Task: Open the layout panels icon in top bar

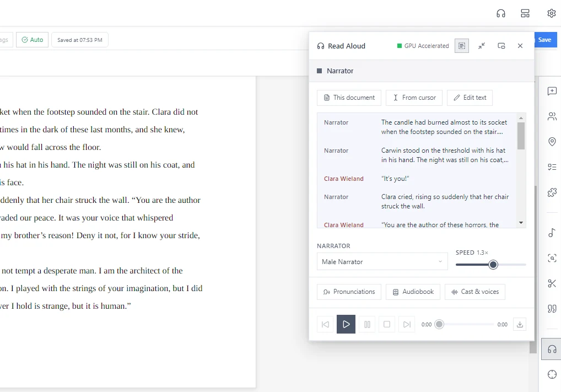Action: 525,14
